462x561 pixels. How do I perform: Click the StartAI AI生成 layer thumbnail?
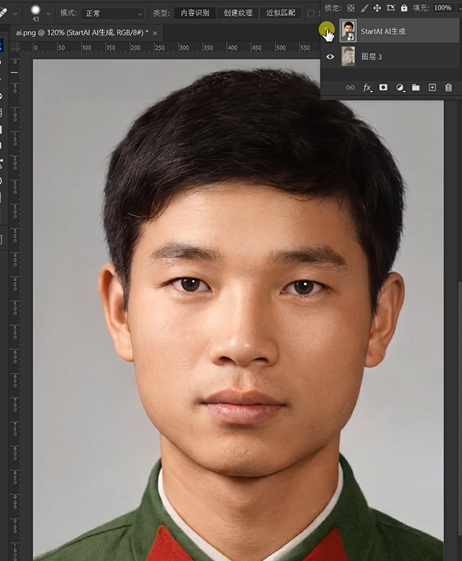click(348, 31)
